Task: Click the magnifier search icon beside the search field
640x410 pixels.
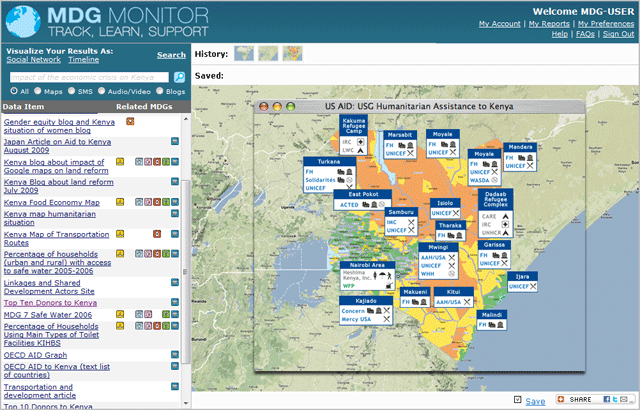Action: coord(179,77)
